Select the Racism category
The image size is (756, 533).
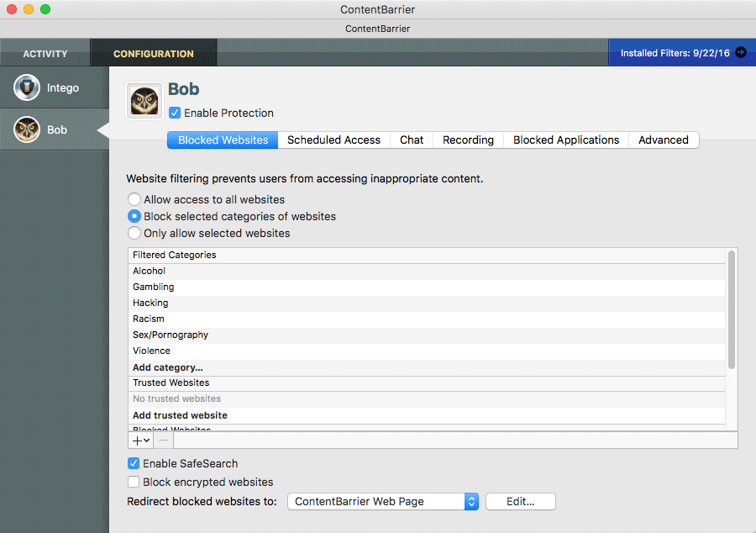(x=427, y=319)
